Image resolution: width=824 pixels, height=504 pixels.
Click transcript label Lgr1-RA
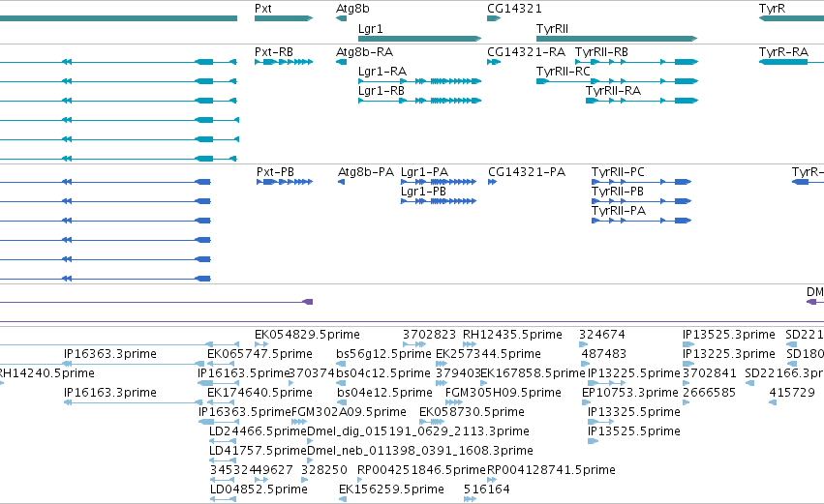click(382, 72)
